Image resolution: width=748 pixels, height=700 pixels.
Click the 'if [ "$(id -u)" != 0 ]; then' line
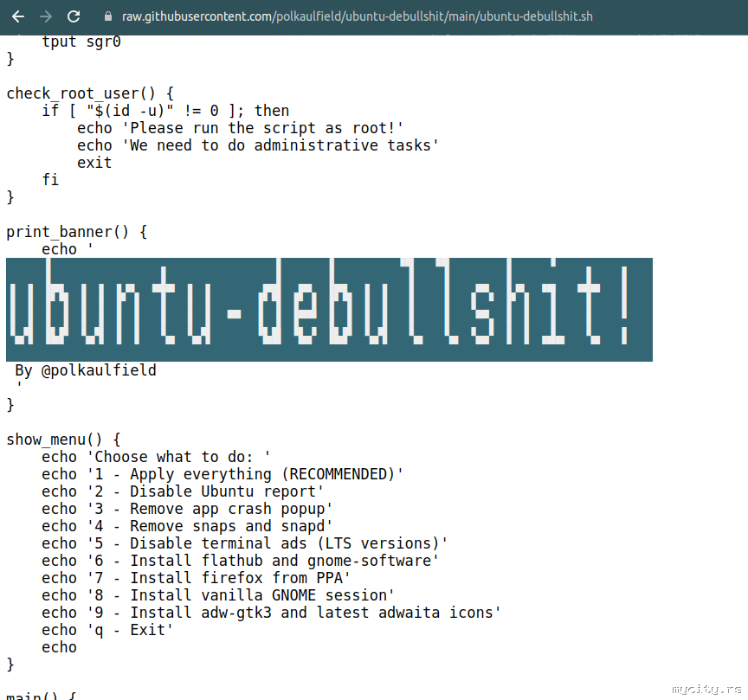pyautogui.click(x=165, y=111)
